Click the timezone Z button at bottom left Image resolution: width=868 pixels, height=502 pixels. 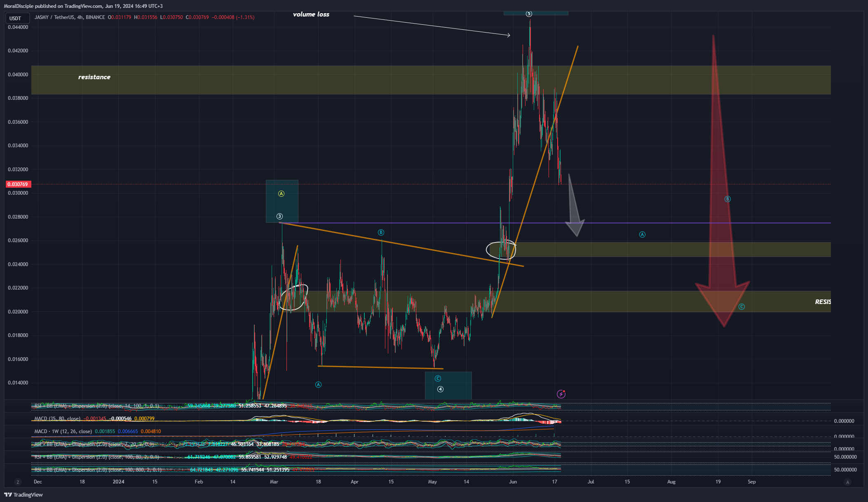click(x=17, y=482)
